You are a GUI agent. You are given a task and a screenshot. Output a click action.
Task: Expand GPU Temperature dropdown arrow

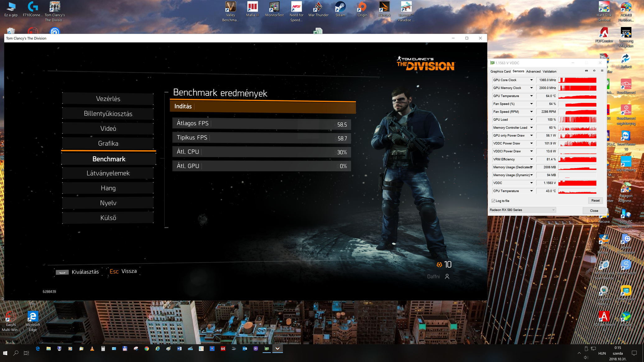tap(531, 96)
